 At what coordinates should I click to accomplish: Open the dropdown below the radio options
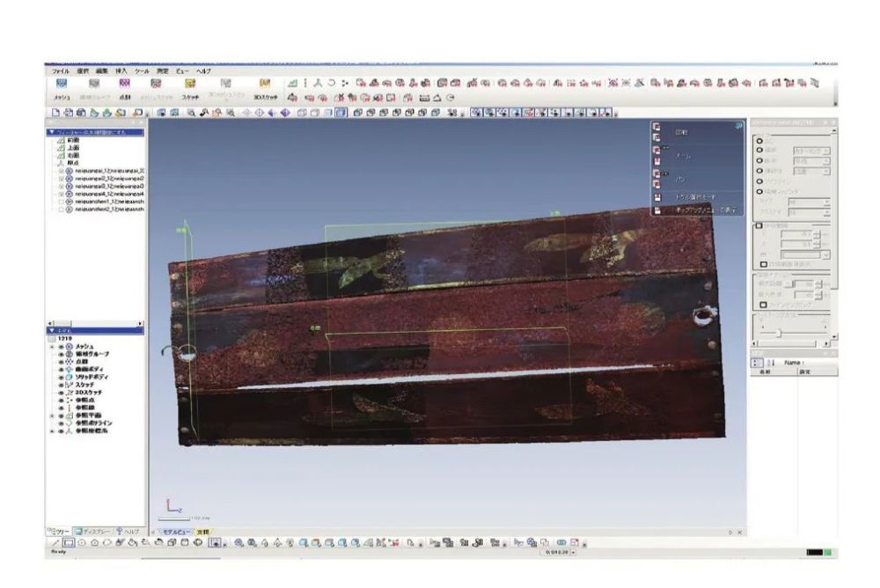point(809,202)
